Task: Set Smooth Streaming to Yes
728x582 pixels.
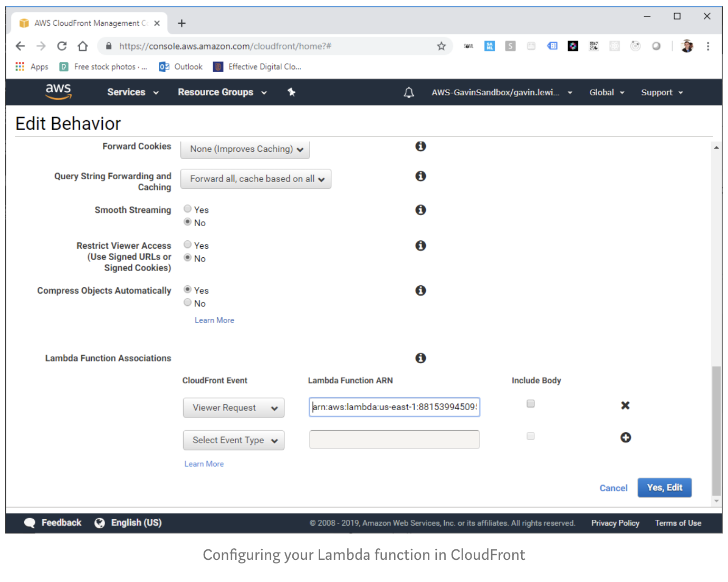Action: pyautogui.click(x=187, y=209)
